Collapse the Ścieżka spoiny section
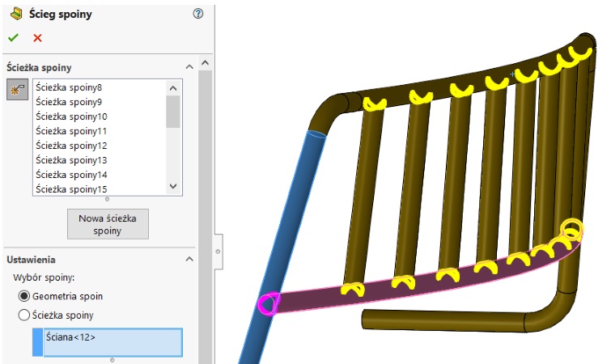The width and height of the screenshot is (611, 364). (x=189, y=67)
